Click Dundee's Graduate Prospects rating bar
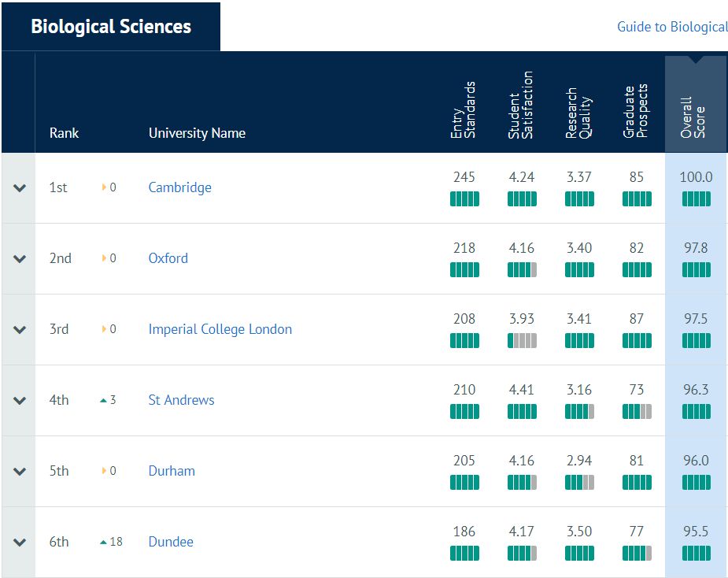Screen dimensions: 728x578 pyautogui.click(x=637, y=554)
